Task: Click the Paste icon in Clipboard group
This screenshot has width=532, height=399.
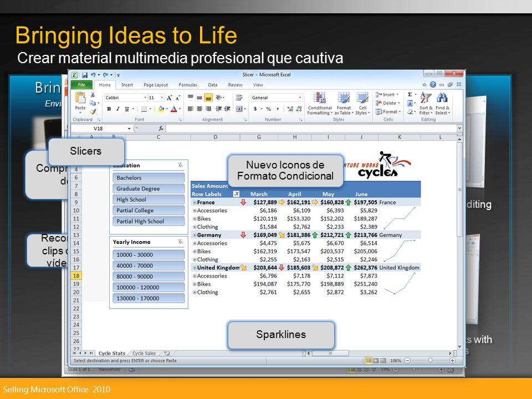Action: [x=80, y=98]
